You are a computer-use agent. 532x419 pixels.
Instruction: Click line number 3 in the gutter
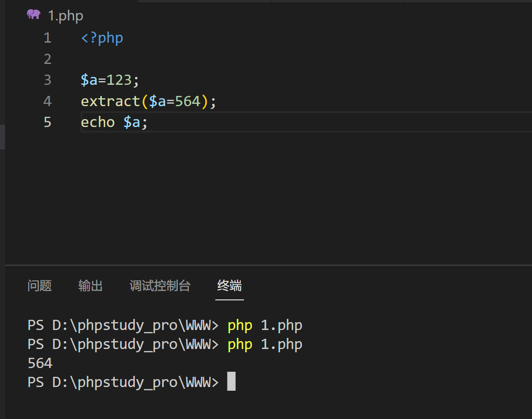[48, 80]
